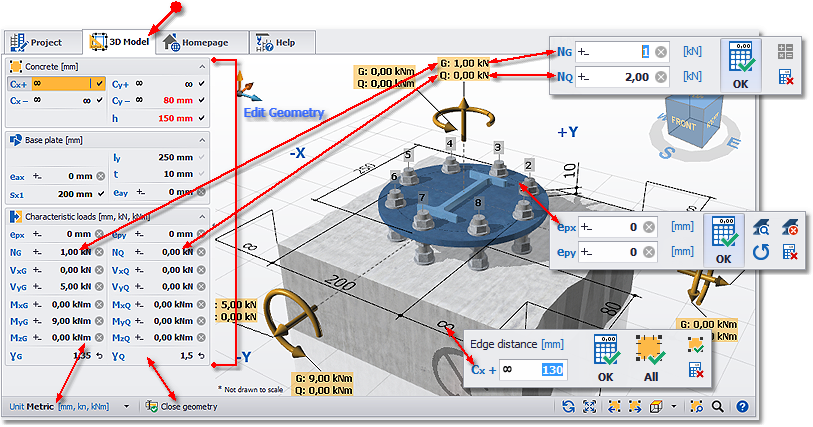Screen dimensions: 813x427
Task: Click the zoom selection icon in bottom toolbar
Action: tap(696, 407)
